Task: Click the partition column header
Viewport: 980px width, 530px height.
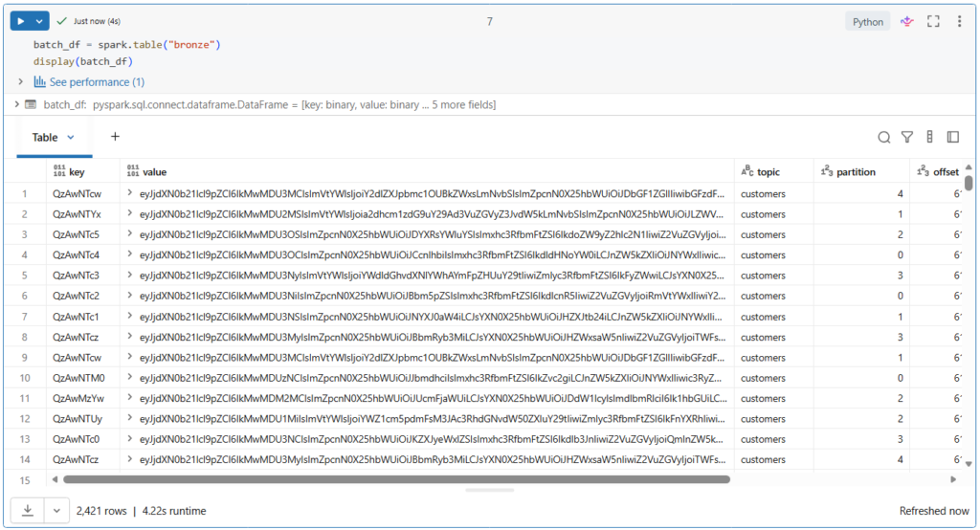Action: pos(855,172)
